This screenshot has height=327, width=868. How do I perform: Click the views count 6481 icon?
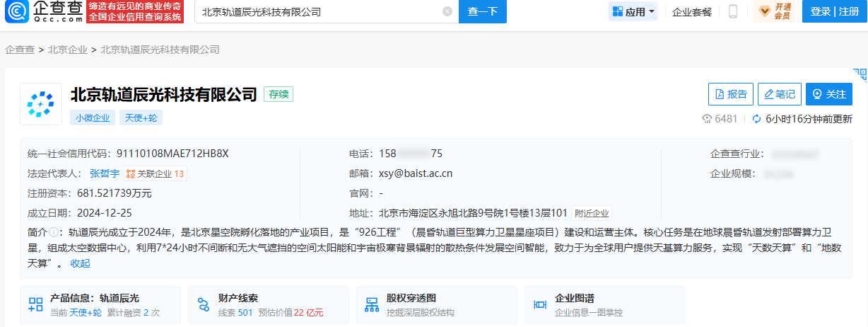pyautogui.click(x=706, y=119)
